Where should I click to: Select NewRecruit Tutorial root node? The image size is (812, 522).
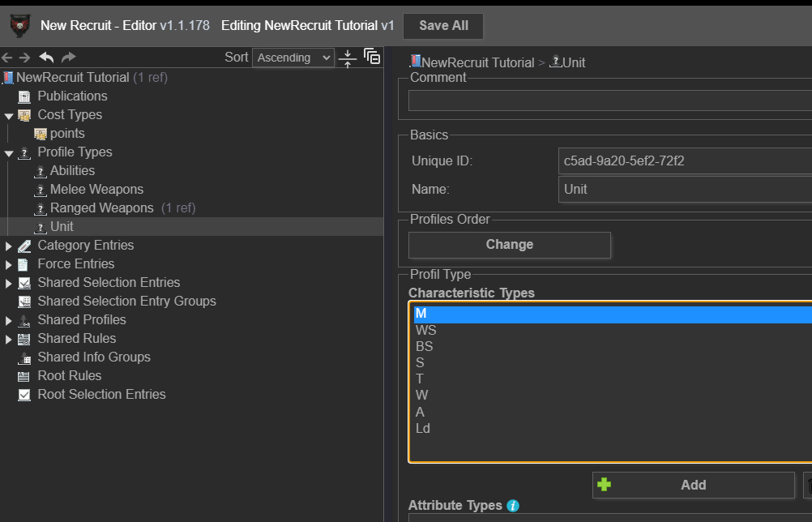click(x=72, y=77)
